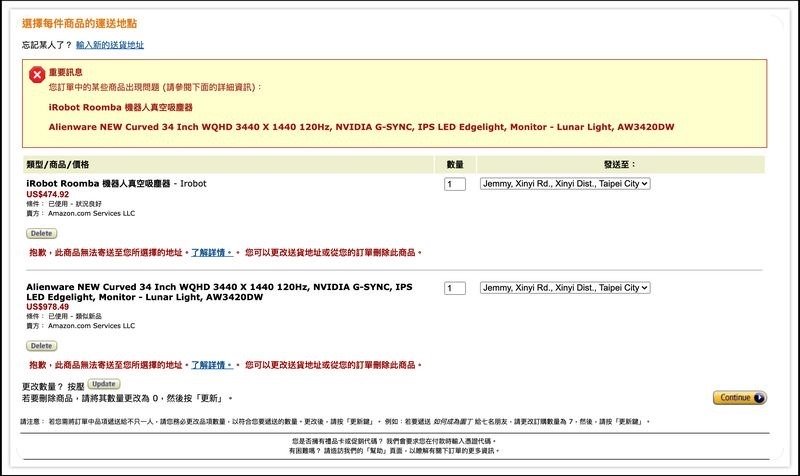This screenshot has height=476, width=800.
Task: Click the quantity field for iRobot Roomba
Action: point(455,184)
